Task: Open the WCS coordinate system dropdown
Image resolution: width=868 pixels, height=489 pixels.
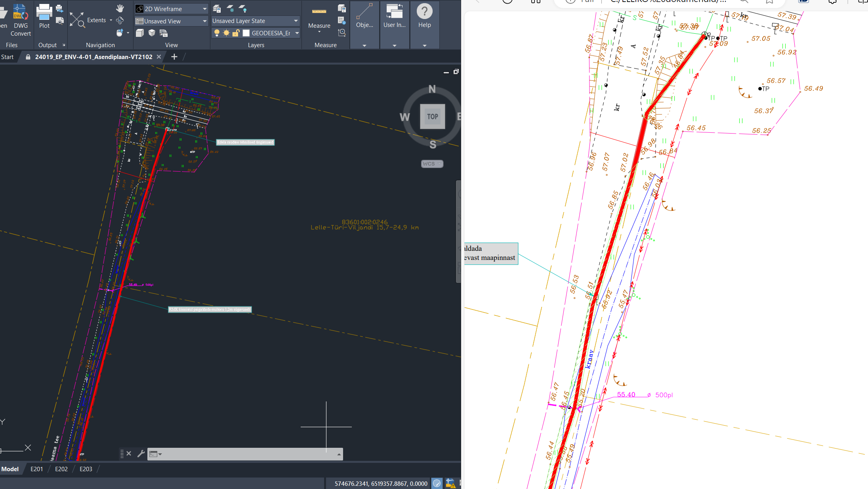Action: [x=432, y=164]
